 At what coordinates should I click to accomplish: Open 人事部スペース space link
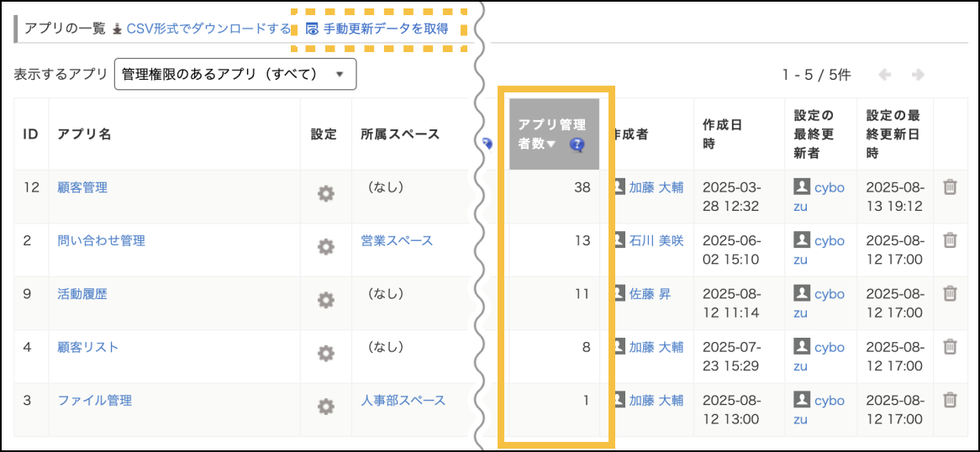tap(403, 400)
